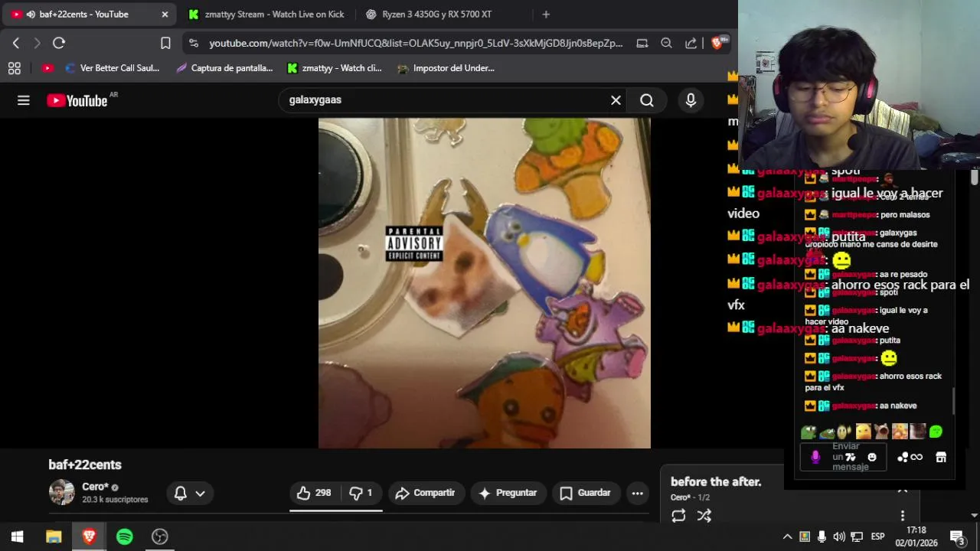Screen dimensions: 980x551
Task: Open the site settings icon in address bar
Action: coord(193,44)
